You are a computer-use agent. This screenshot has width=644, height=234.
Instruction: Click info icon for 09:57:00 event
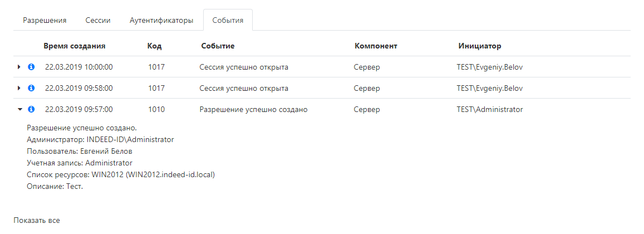coord(31,109)
